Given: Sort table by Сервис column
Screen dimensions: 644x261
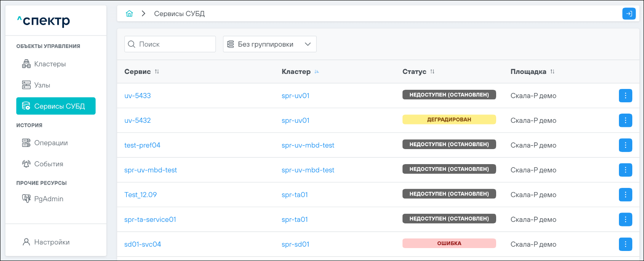Looking at the screenshot, I should point(157,72).
